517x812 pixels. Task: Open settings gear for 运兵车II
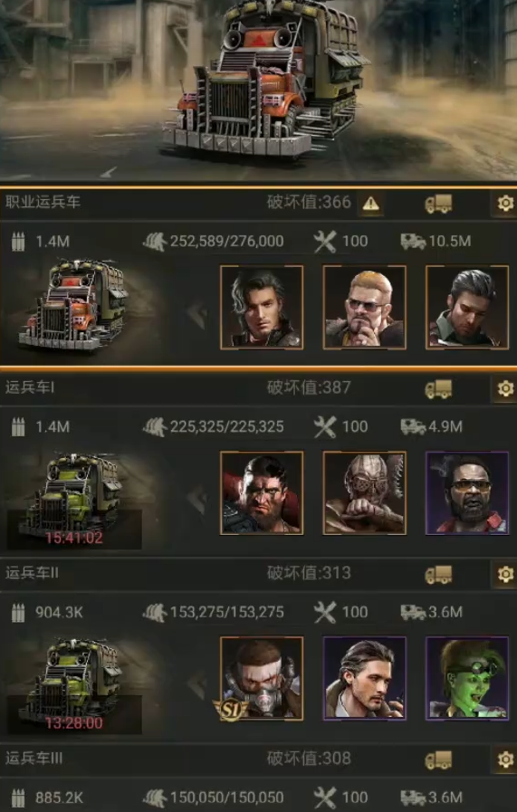click(x=505, y=574)
